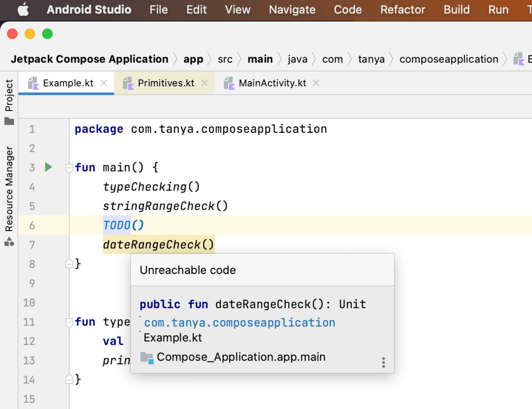The image size is (532, 409).
Task: Switch to the MainActivity.kt tab
Action: point(272,83)
